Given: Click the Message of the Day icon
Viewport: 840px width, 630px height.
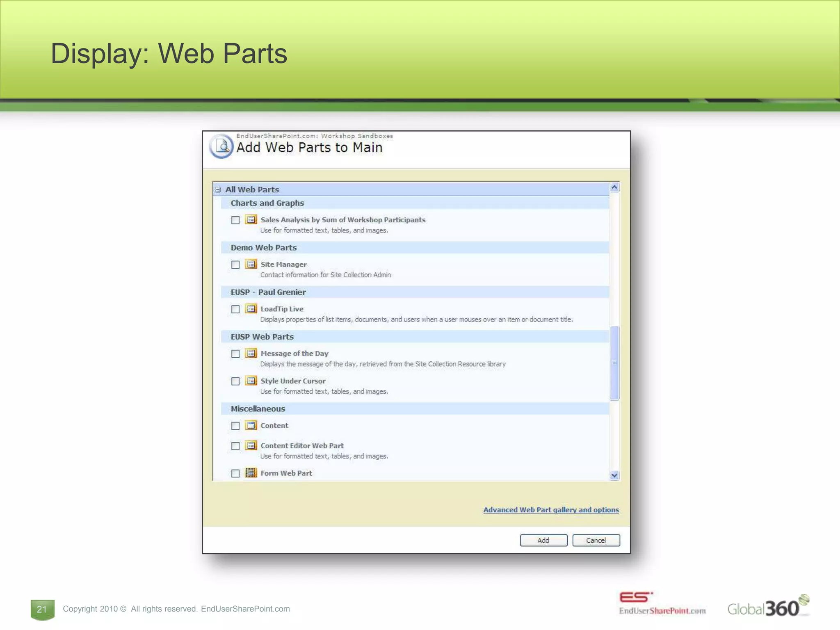Looking at the screenshot, I should pos(251,353).
